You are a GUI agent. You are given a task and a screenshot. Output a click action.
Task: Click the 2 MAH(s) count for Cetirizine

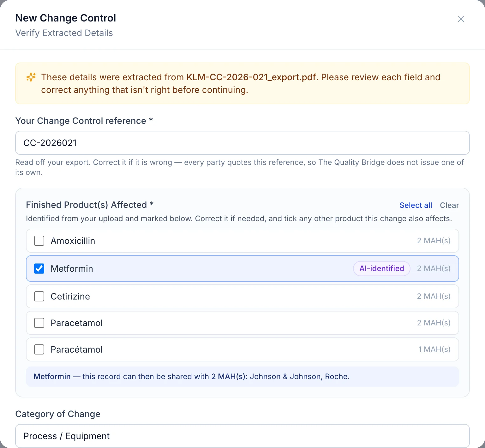click(x=434, y=296)
